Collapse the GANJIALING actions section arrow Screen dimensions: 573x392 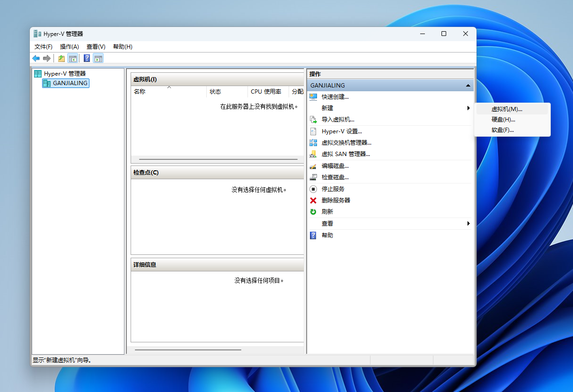pyautogui.click(x=468, y=86)
